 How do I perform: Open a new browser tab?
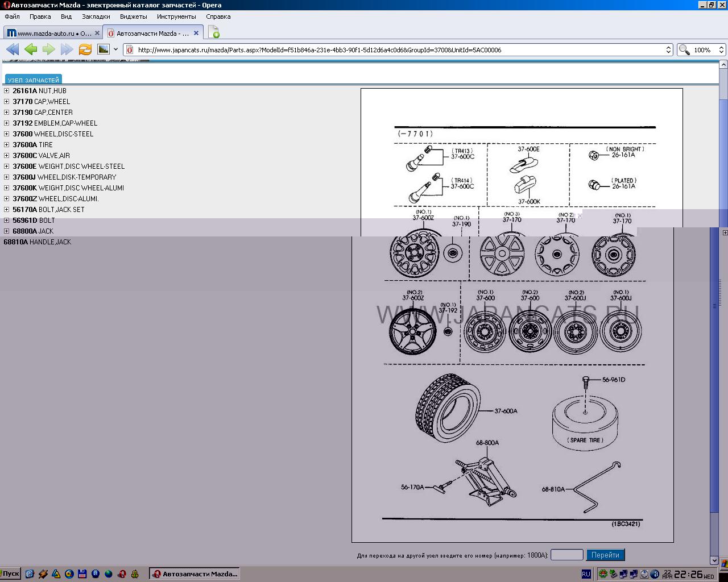pos(213,32)
